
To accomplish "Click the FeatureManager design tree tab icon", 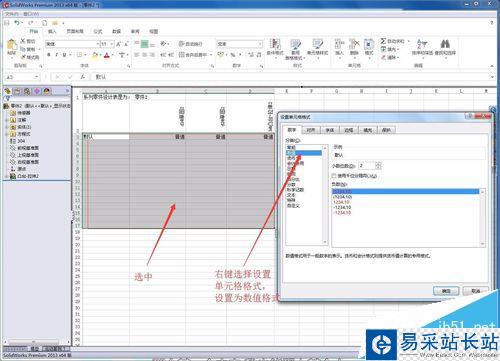I will pyautogui.click(x=8, y=91).
